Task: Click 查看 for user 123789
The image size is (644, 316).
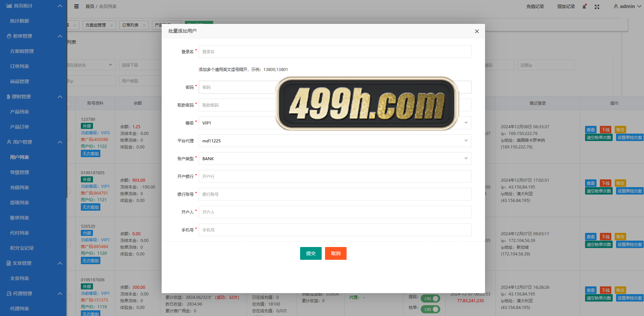Action: (x=591, y=130)
